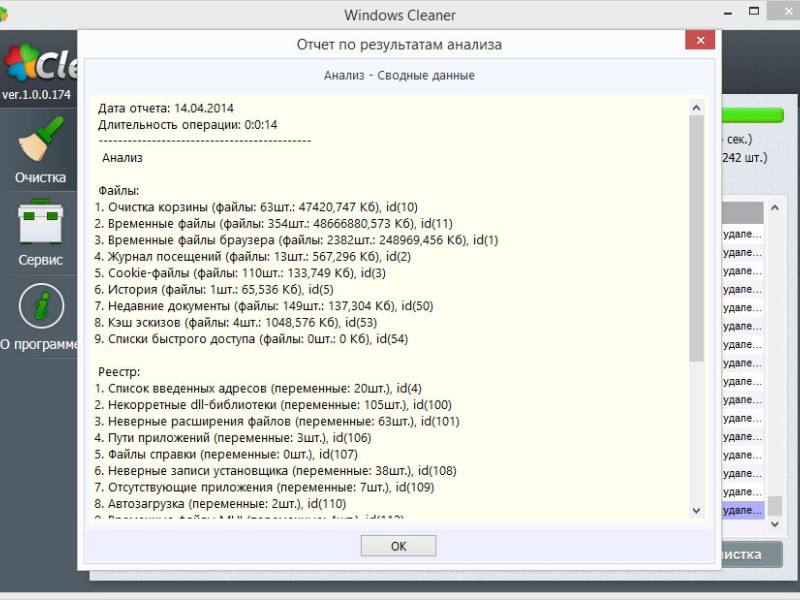
Task: Close the report dialog with red X
Action: 700,40
